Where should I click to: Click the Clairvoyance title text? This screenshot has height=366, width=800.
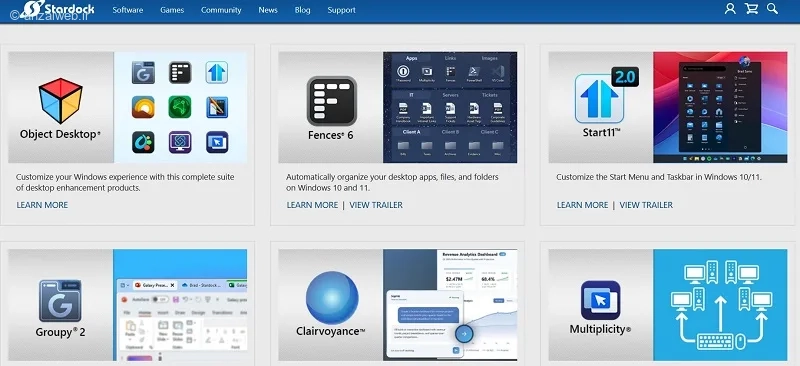pyautogui.click(x=331, y=332)
